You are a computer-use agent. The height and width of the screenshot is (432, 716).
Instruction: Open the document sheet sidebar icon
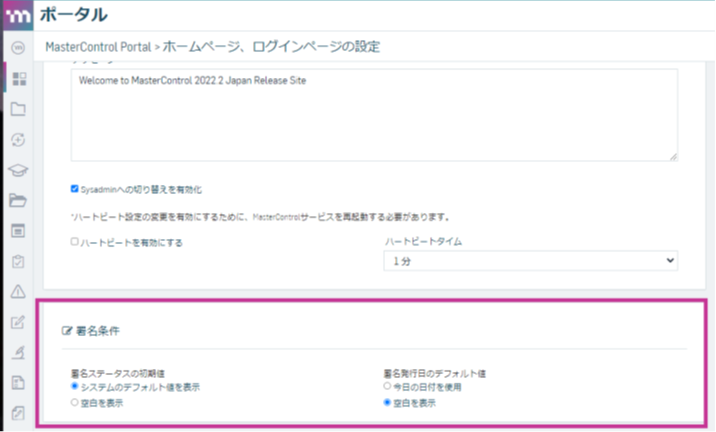18,383
